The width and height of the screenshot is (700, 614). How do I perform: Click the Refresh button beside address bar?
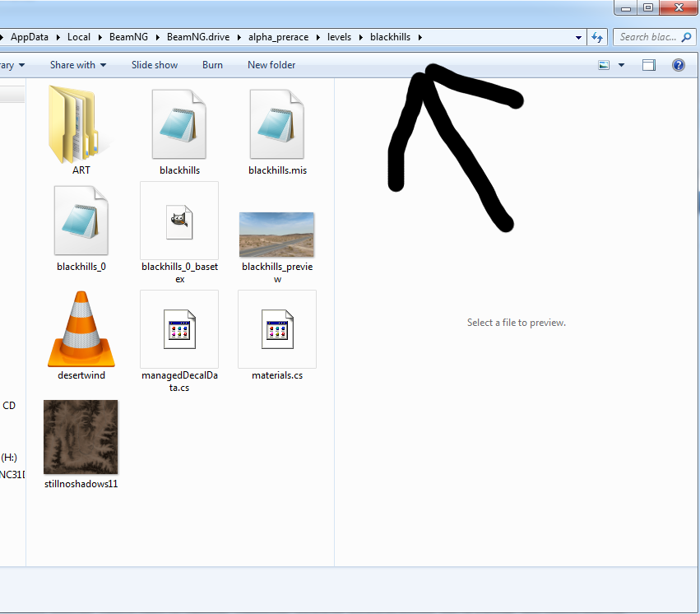coord(597,37)
